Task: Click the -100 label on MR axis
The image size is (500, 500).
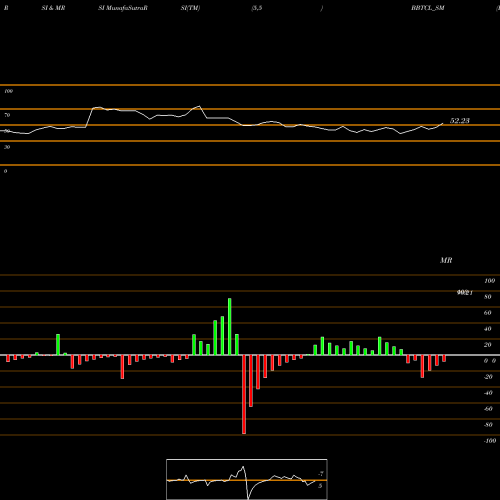Action: coord(490,441)
